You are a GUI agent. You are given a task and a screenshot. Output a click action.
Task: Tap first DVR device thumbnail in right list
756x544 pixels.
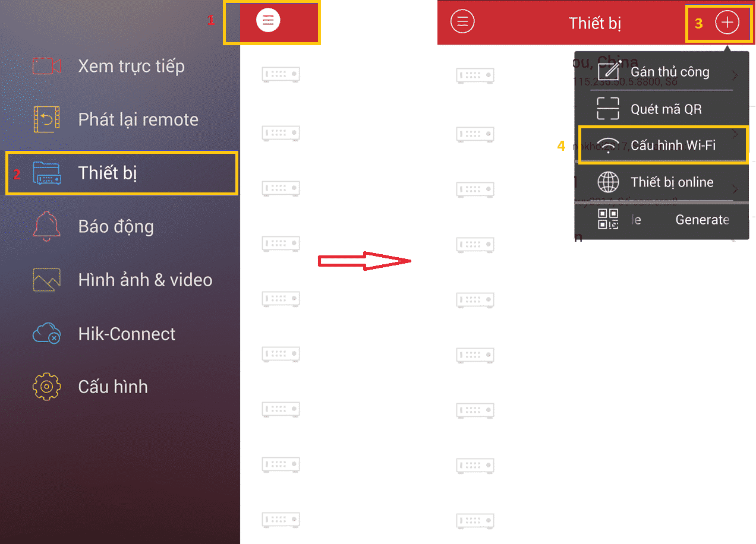coord(475,75)
